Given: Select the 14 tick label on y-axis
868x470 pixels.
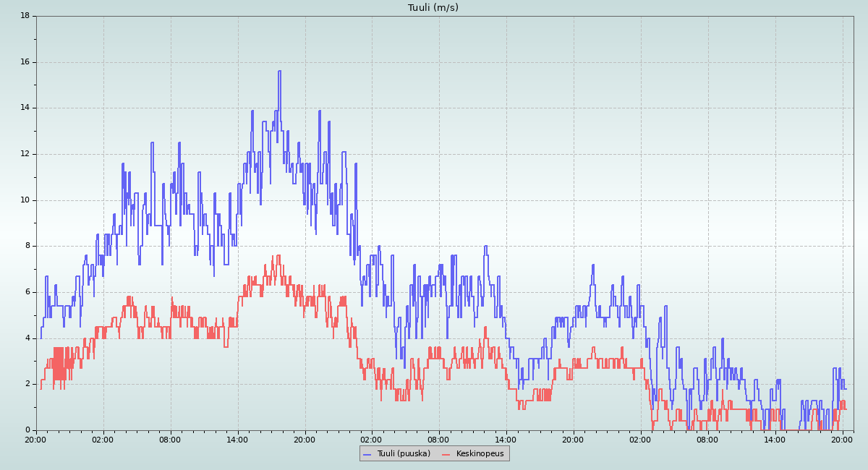Looking at the screenshot, I should (25, 108).
